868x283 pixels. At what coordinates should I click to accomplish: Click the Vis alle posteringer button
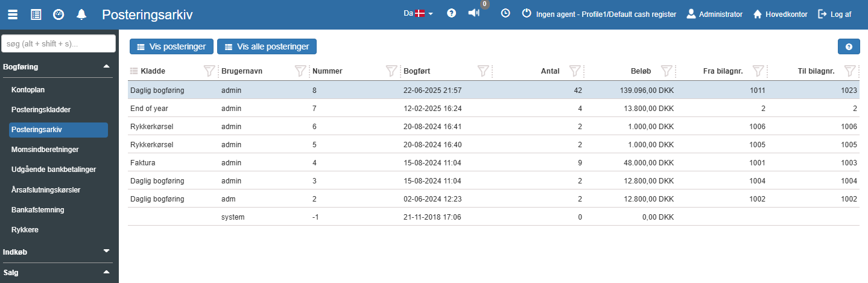267,46
